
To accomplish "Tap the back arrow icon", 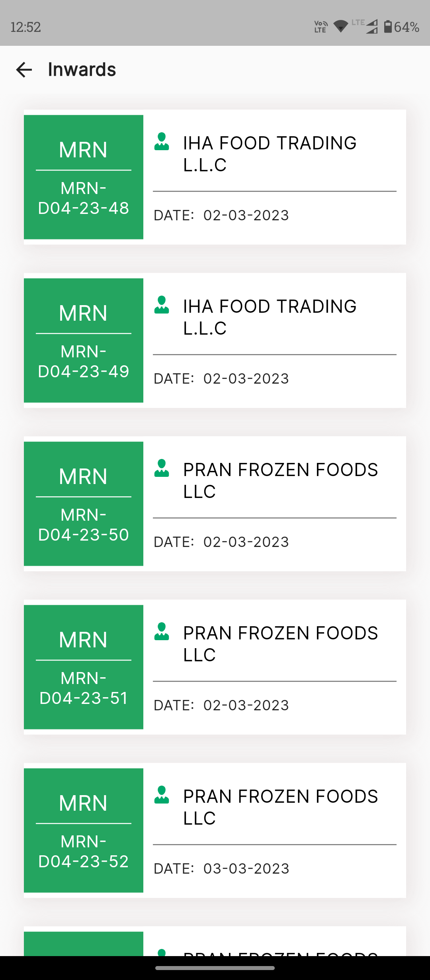I will click(24, 70).
